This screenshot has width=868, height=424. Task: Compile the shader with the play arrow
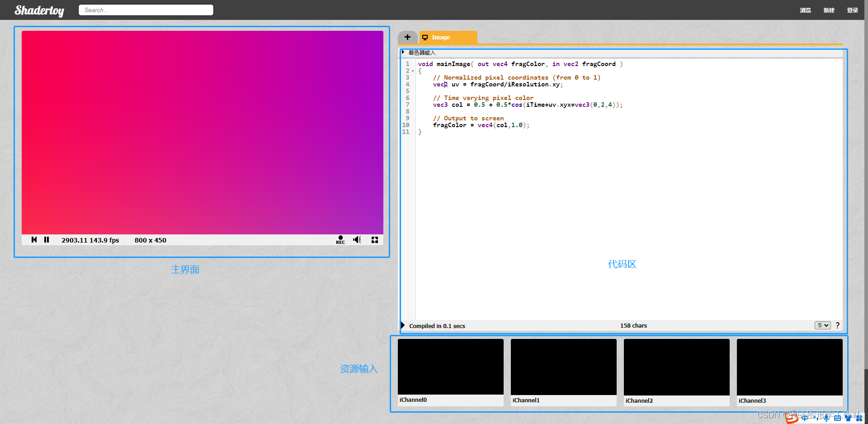403,325
